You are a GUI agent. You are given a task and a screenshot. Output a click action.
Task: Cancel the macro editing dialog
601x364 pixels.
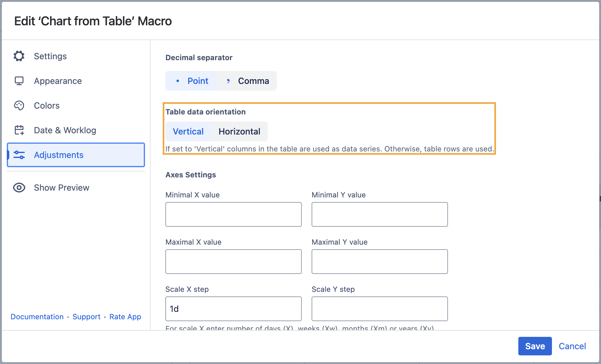[x=572, y=346]
